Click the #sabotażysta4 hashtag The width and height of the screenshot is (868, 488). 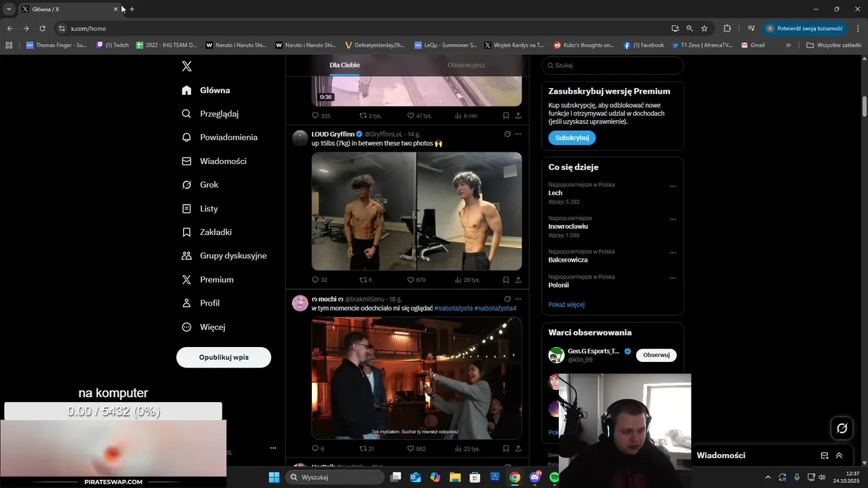point(495,308)
